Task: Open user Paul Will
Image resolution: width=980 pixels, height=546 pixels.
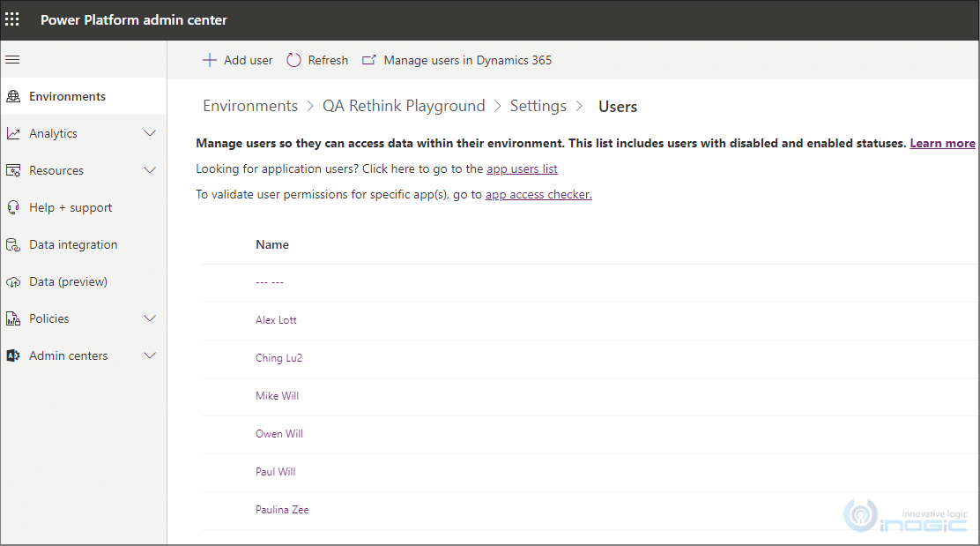Action: pyautogui.click(x=276, y=472)
